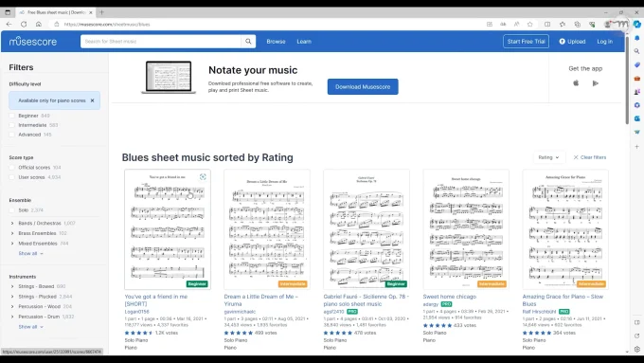
Task: Check the Advanced difficulty filter
Action: (12, 135)
